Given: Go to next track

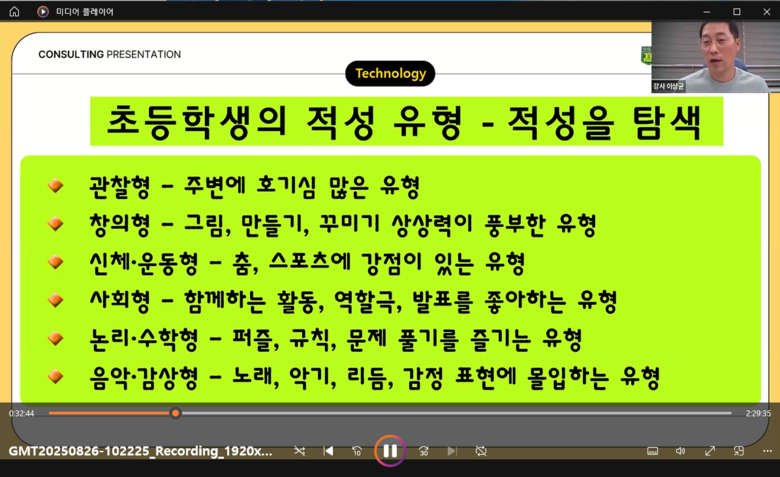Looking at the screenshot, I should [x=452, y=451].
